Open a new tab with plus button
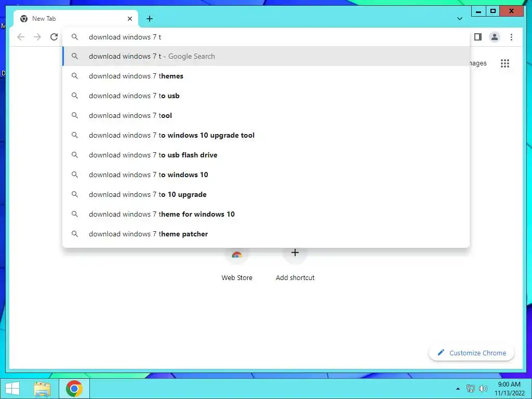This screenshot has width=532, height=399. pos(150,19)
